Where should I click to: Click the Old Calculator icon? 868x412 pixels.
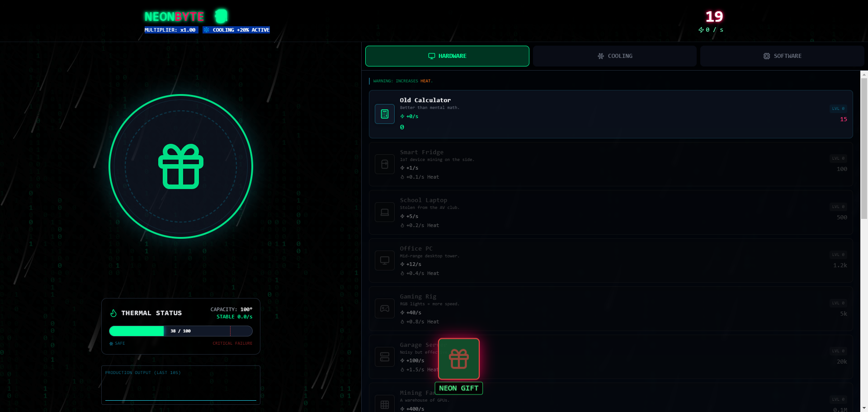pos(385,114)
